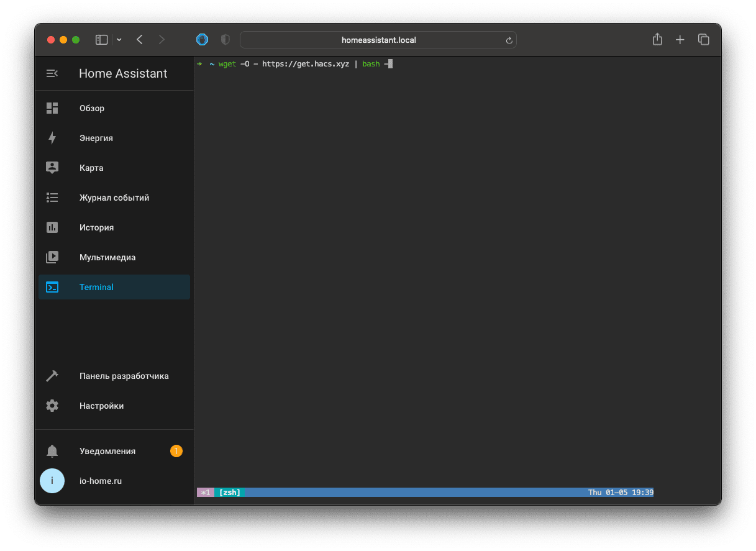756x551 pixels.
Task: Open the Обзор dashboard icon
Action: [x=52, y=107]
